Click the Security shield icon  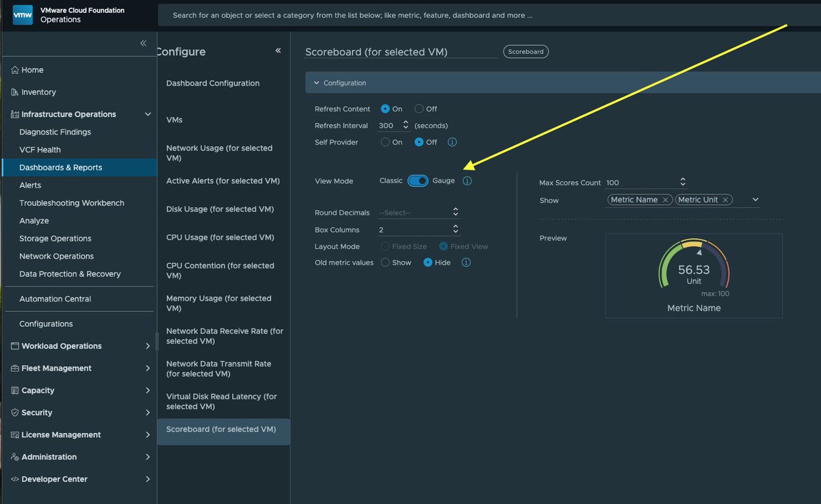tap(15, 412)
